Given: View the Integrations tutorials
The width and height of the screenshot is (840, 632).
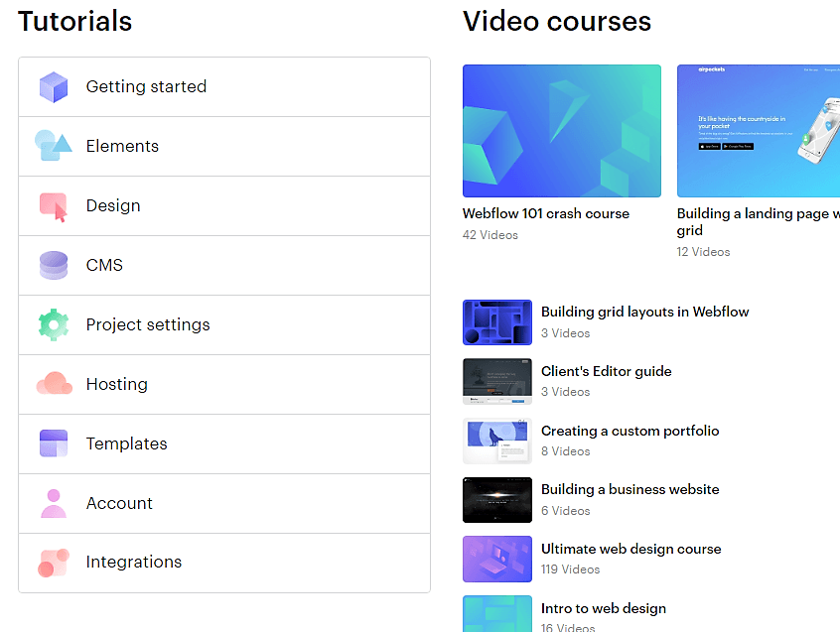Looking at the screenshot, I should point(224,563).
